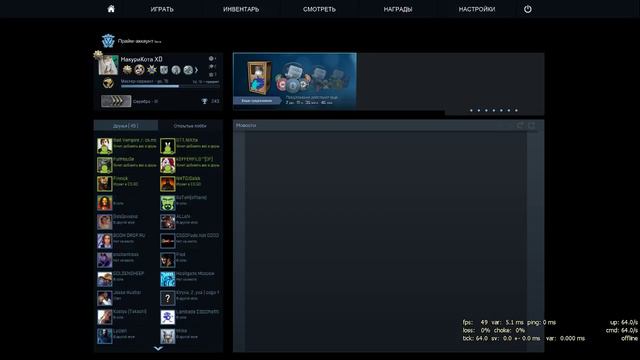Select friend CSGOFade.Net avatar

pos(167,241)
